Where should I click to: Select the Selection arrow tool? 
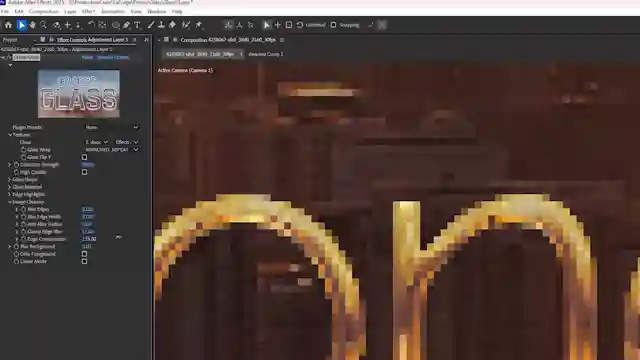[21, 25]
